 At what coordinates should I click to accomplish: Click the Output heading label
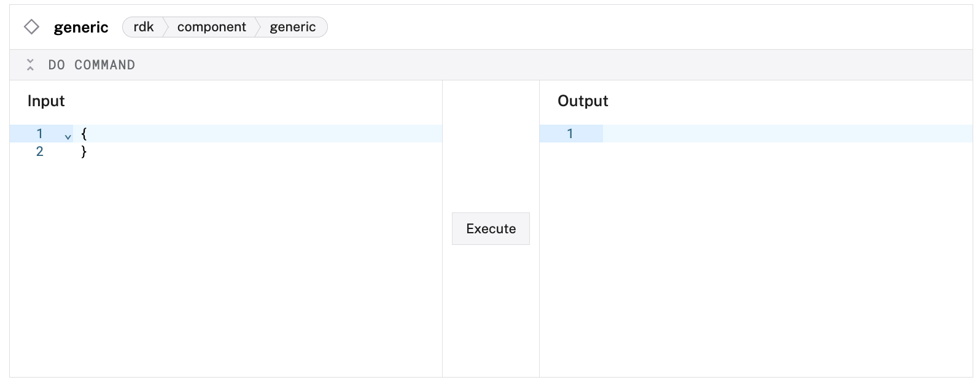tap(583, 101)
